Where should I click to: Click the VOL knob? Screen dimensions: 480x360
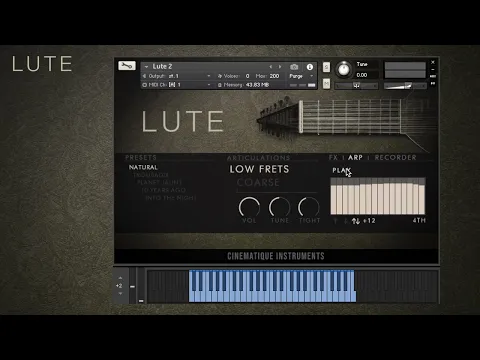point(249,207)
